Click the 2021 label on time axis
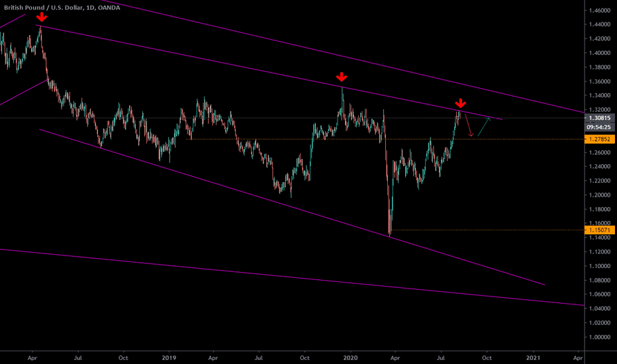Screen dimensions: 617x364 tap(533, 357)
